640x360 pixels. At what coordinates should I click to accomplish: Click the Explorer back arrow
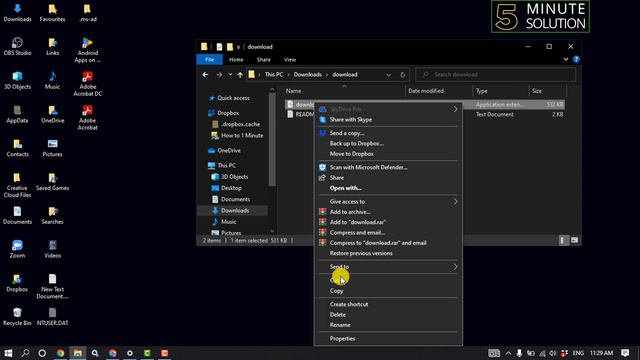[205, 75]
